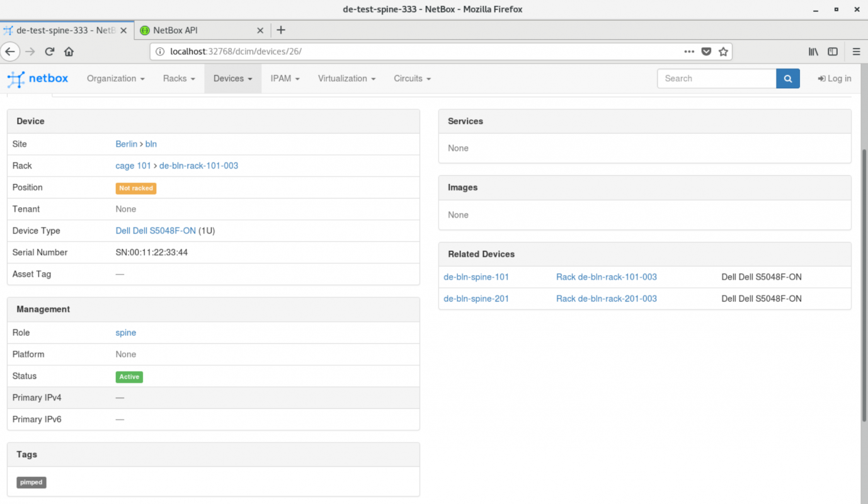
Task: Open the Firefox library icon
Action: (x=813, y=51)
